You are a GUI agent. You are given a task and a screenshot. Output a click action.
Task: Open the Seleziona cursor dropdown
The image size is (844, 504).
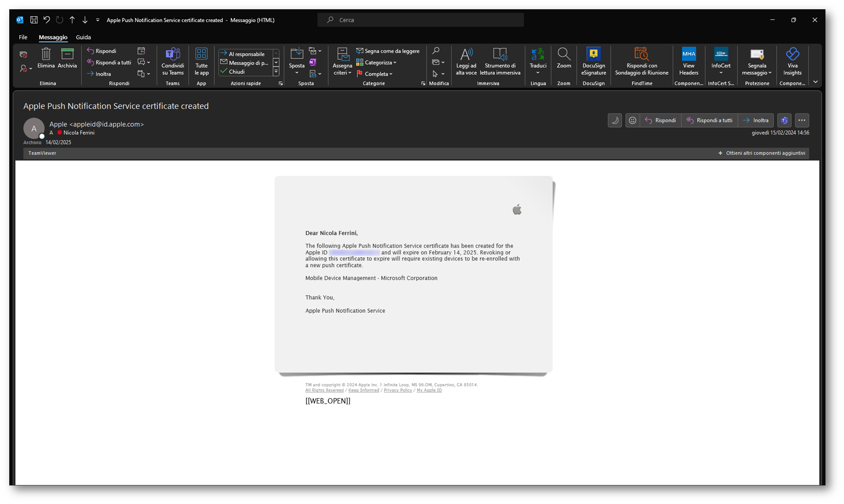[438, 74]
